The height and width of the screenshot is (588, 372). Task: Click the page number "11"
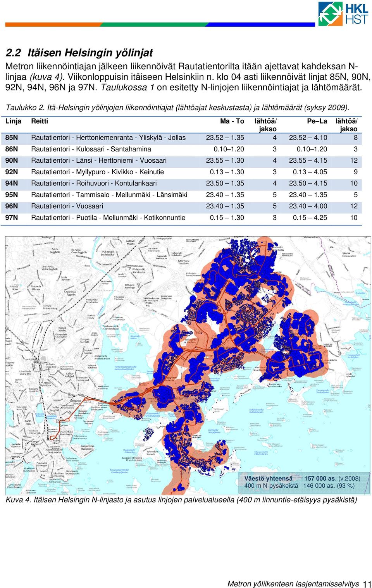(x=367, y=584)
